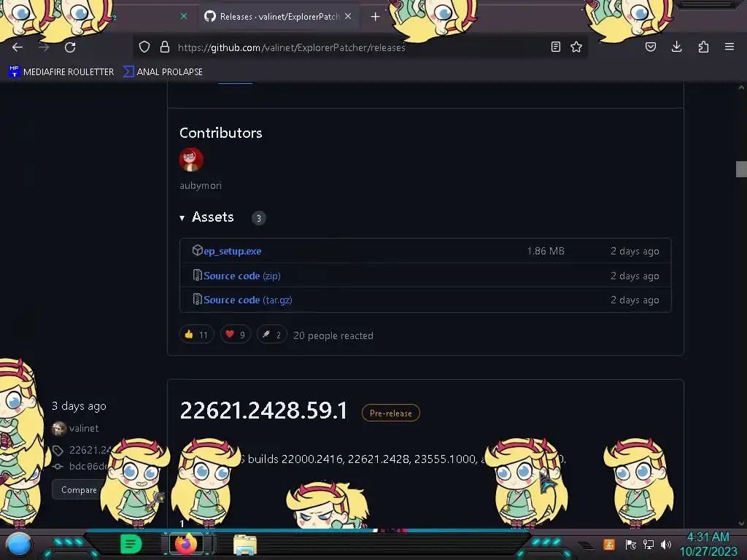Screen dimensions: 747x560
Task: Download Source code (tar.gz)
Action: point(248,300)
